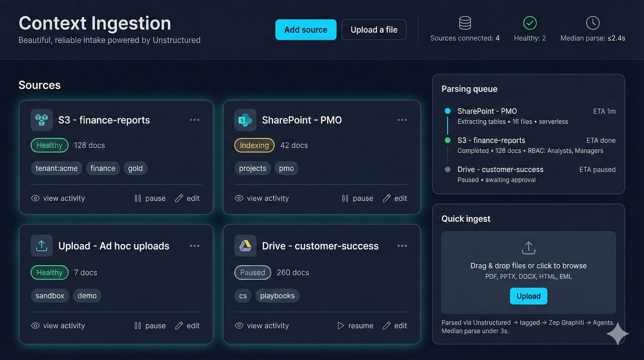
Task: Open the overflow menu on Upload - Ad hoc uploads
Action: click(195, 246)
